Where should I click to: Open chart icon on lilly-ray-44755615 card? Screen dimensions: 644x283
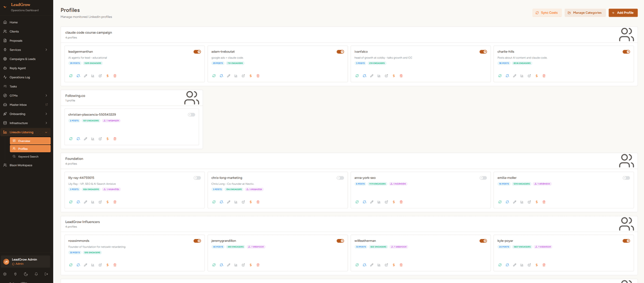tap(93, 202)
